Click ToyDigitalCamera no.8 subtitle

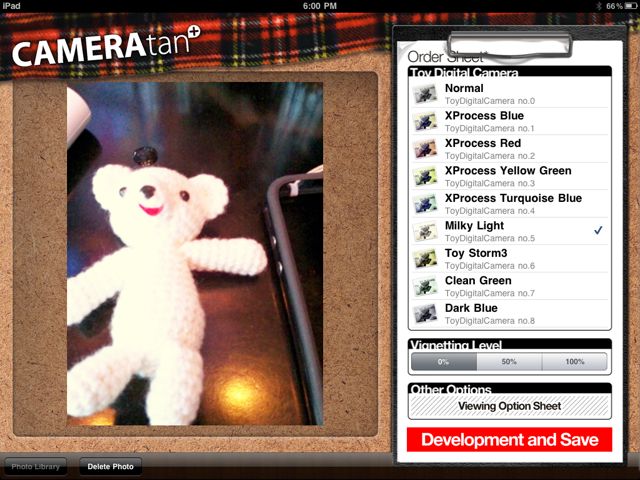pos(490,320)
